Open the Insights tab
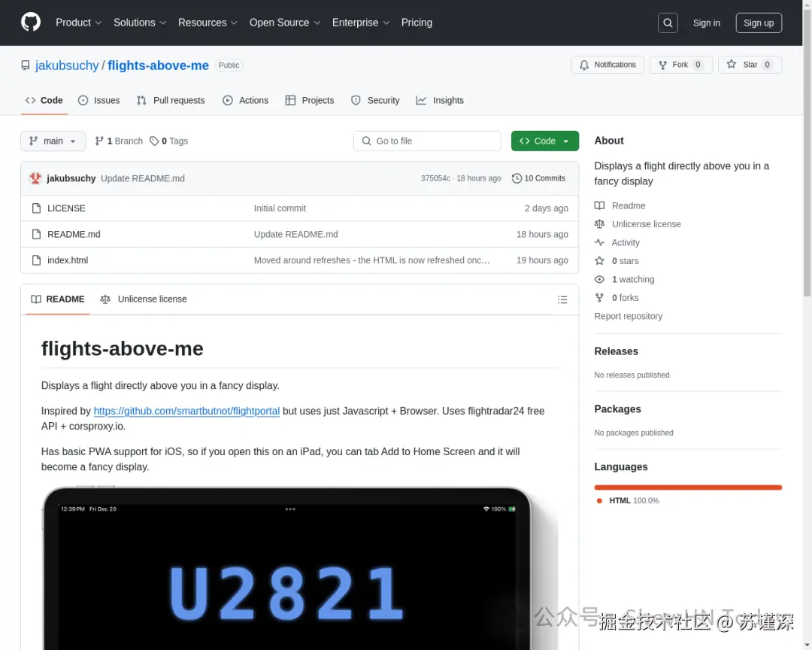Viewport: 812px width, 650px height. click(440, 101)
